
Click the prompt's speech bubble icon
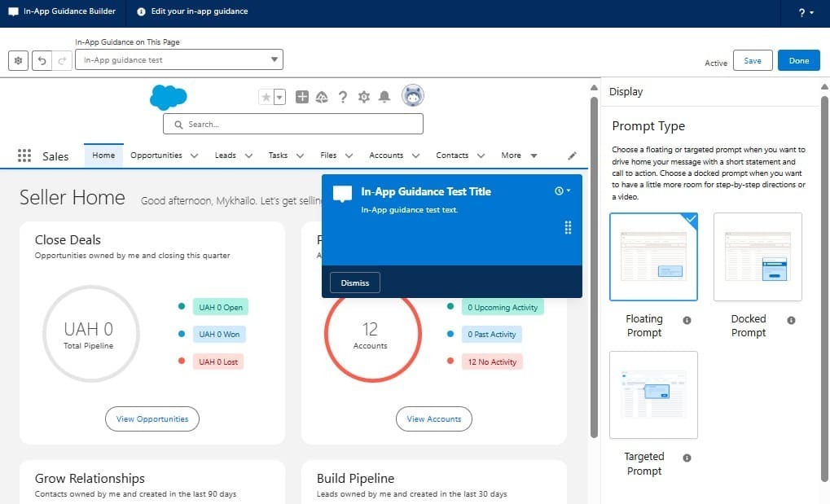pyautogui.click(x=342, y=194)
